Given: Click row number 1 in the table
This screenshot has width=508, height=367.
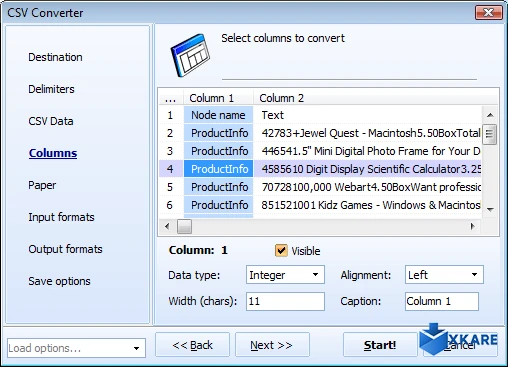Looking at the screenshot, I should (x=171, y=115).
